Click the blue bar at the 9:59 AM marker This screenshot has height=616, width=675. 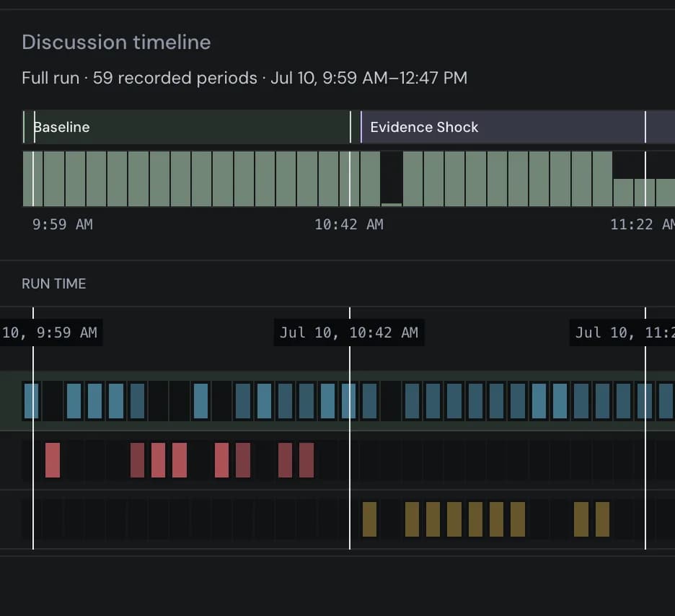[32, 401]
